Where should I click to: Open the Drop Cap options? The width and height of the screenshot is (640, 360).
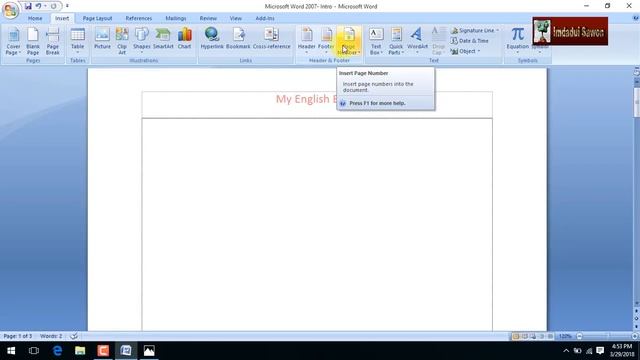pos(438,41)
